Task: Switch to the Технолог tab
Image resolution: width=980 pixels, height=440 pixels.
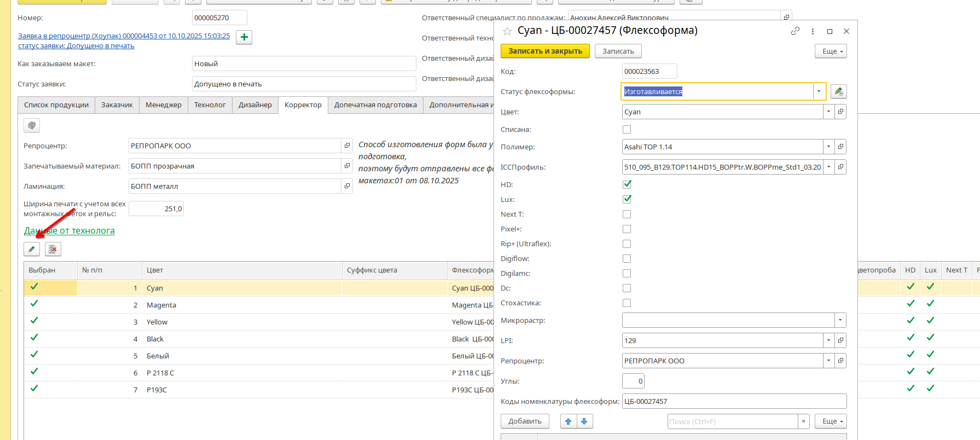Action: pyautogui.click(x=210, y=105)
